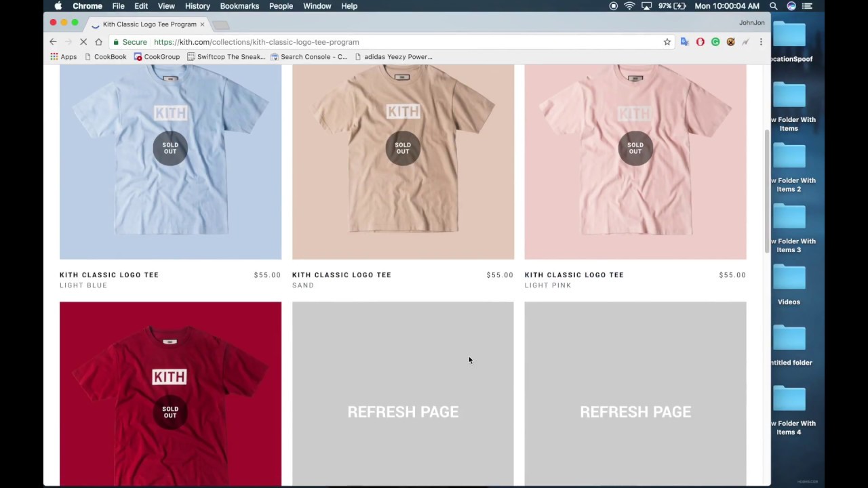The height and width of the screenshot is (488, 868).
Task: Click the address bar URL
Action: pyautogui.click(x=256, y=42)
